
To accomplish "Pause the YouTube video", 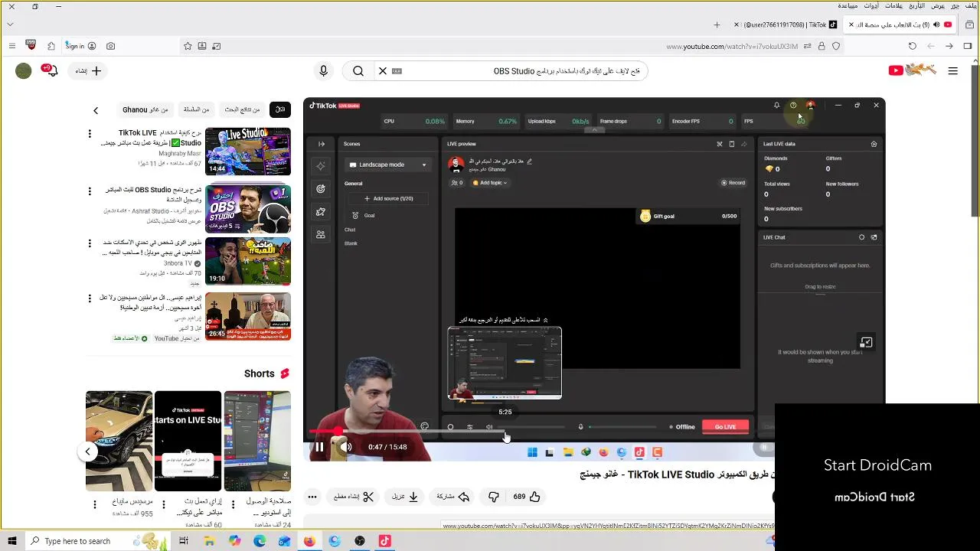I will [319, 447].
